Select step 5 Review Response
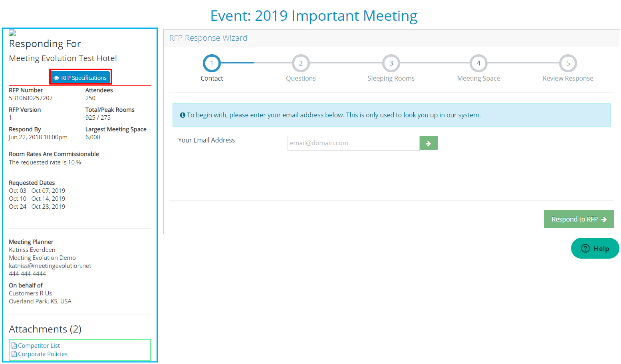The width and height of the screenshot is (621, 364). (x=567, y=63)
